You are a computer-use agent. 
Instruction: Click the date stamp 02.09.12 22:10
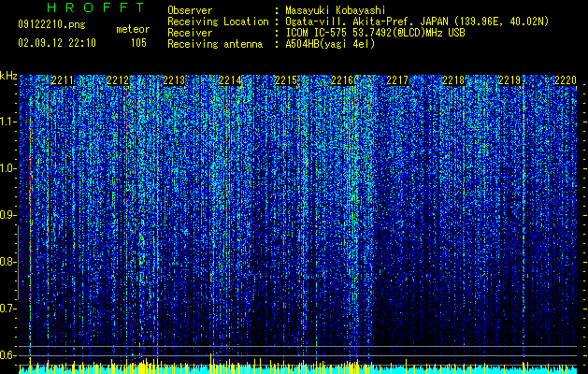[x=57, y=43]
